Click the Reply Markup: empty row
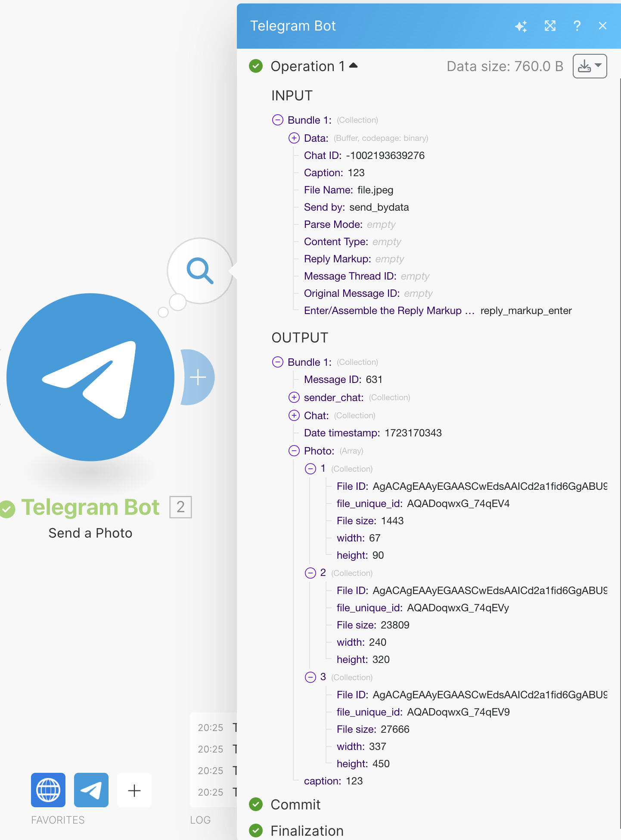This screenshot has height=840, width=621. (354, 259)
